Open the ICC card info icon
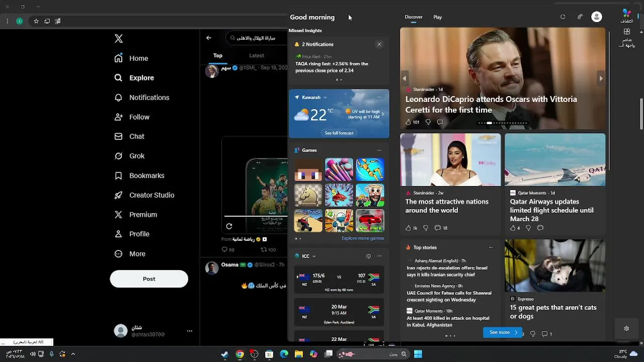 click(368, 256)
